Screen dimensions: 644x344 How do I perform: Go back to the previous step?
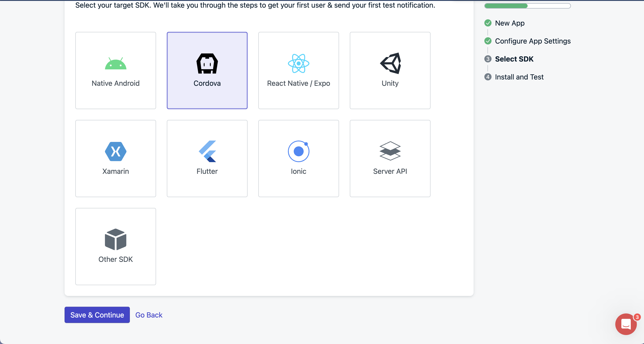(149, 315)
